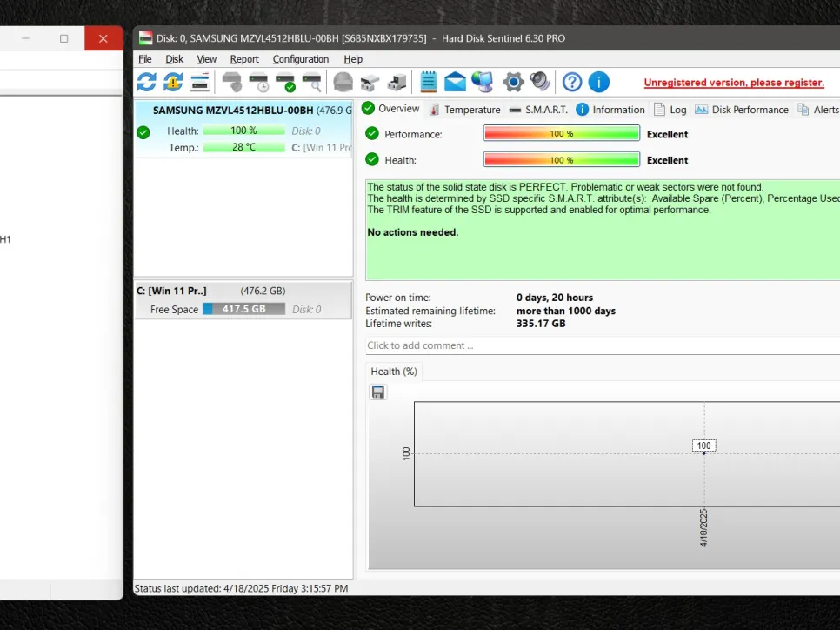840x630 pixels.
Task: Maximize the left background window
Action: coord(64,38)
